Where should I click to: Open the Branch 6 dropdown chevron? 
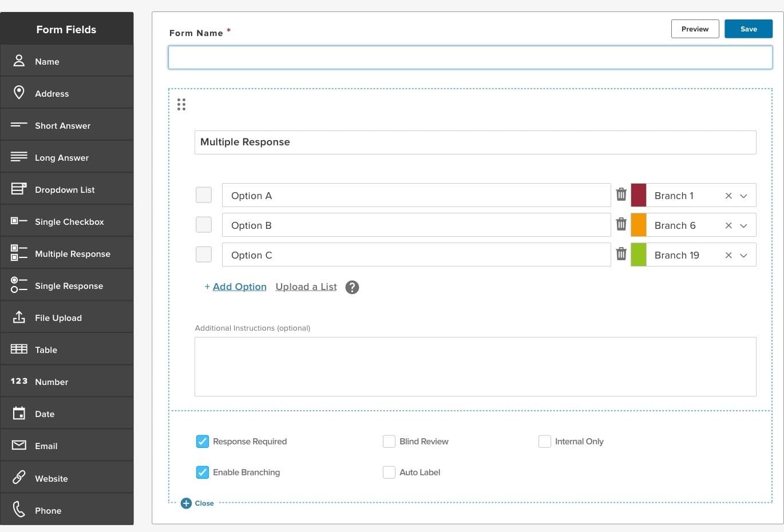pos(743,225)
